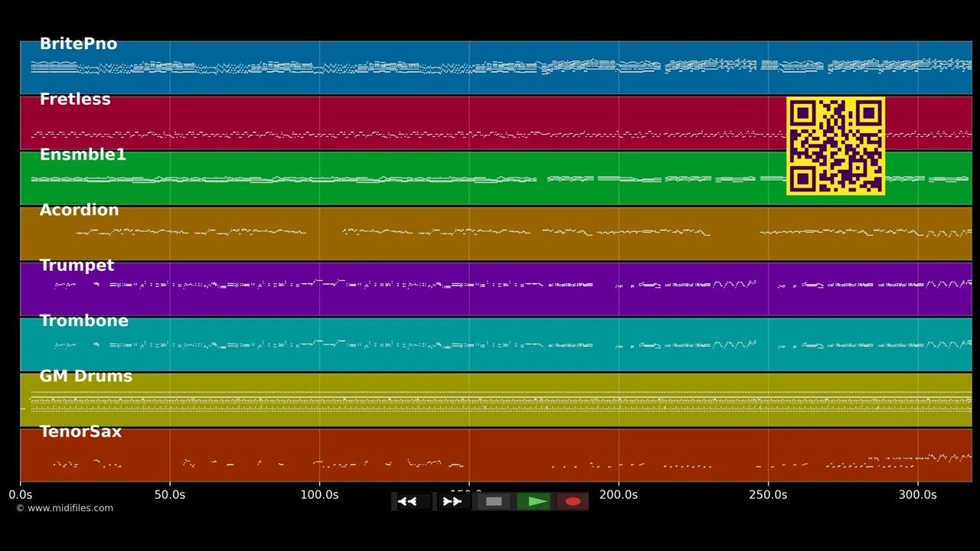Image resolution: width=980 pixels, height=551 pixels.
Task: Select the Ensmble1 track label
Action: [83, 155]
